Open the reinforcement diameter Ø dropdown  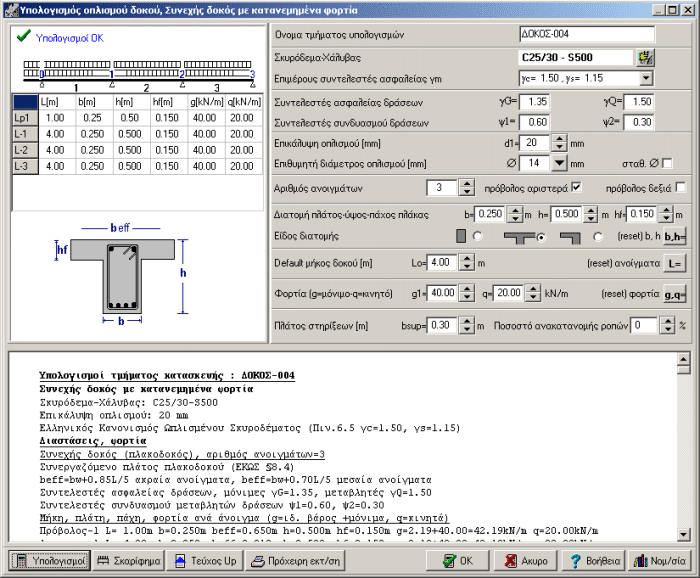[560, 163]
